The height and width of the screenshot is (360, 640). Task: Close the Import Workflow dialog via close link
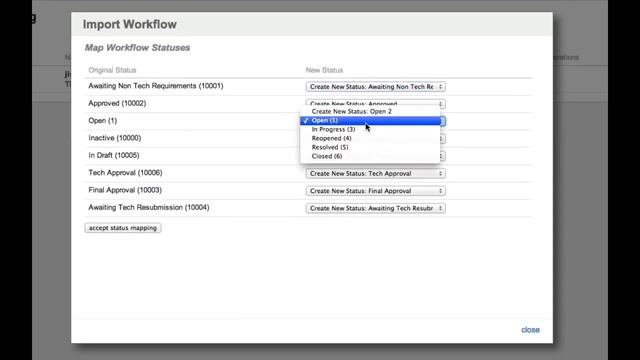tap(530, 330)
